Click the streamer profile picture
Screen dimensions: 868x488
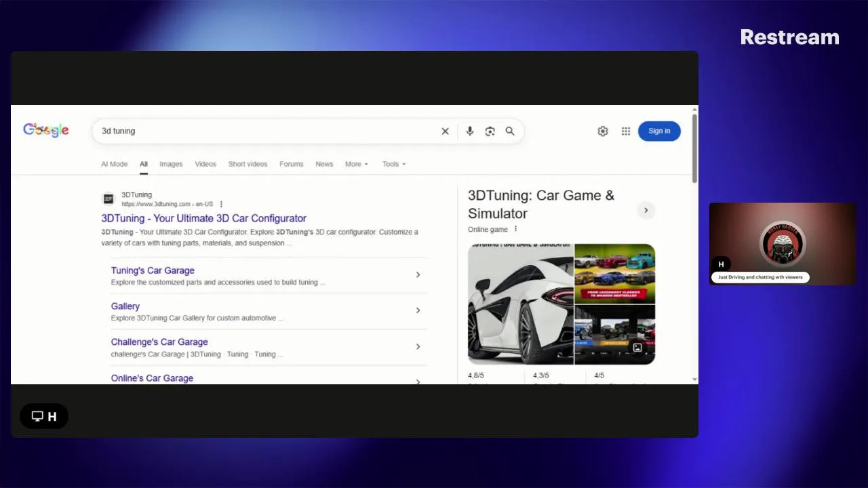tap(783, 243)
